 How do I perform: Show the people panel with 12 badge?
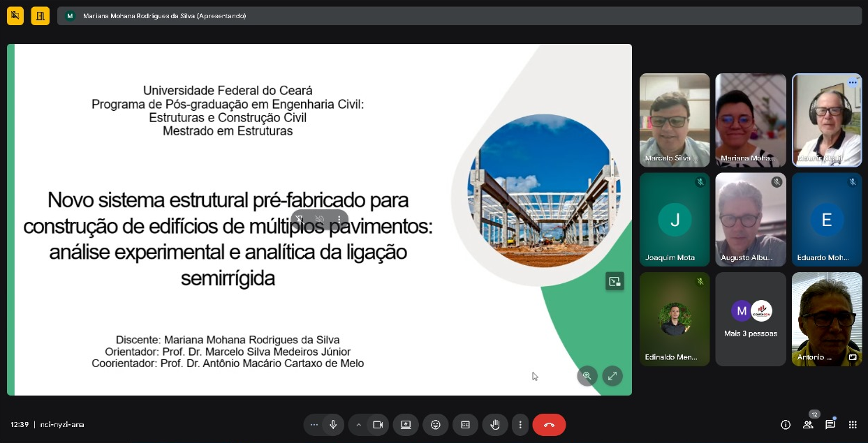[x=808, y=424]
